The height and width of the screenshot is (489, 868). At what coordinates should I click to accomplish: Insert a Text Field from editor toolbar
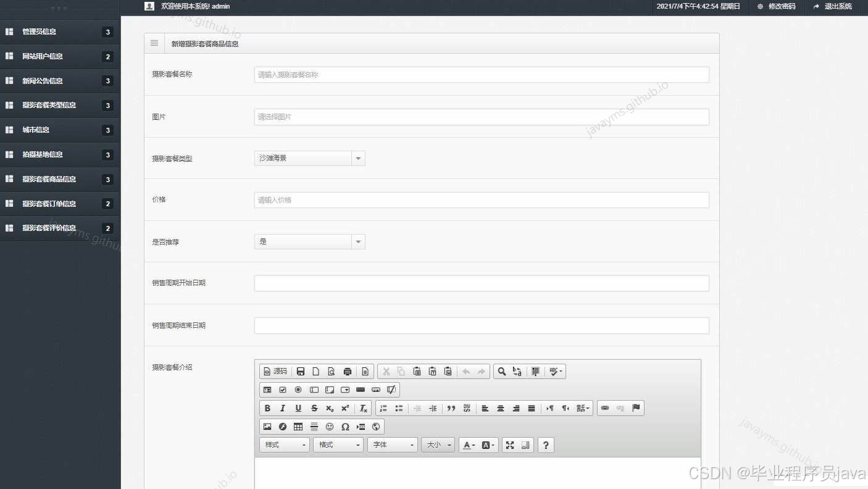(314, 390)
